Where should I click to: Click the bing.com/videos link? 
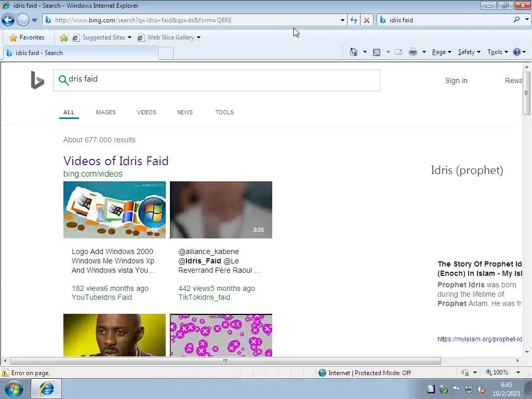point(92,174)
